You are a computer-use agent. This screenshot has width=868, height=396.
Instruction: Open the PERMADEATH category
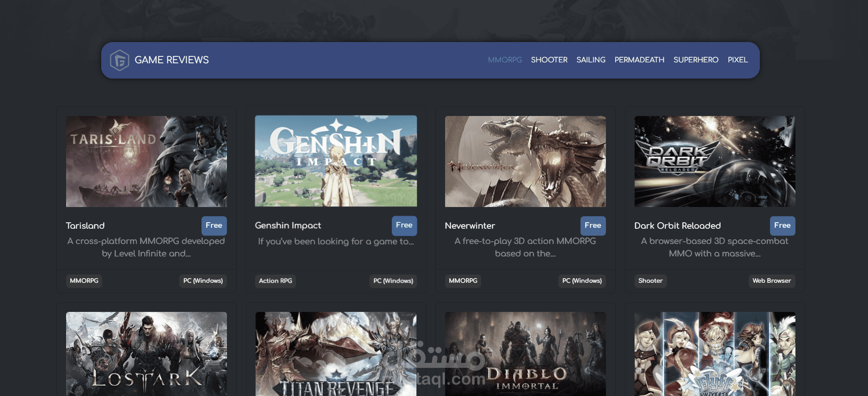pyautogui.click(x=639, y=60)
